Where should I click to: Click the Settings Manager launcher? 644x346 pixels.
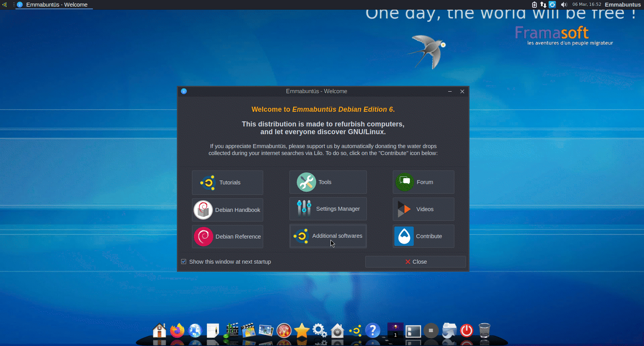328,209
